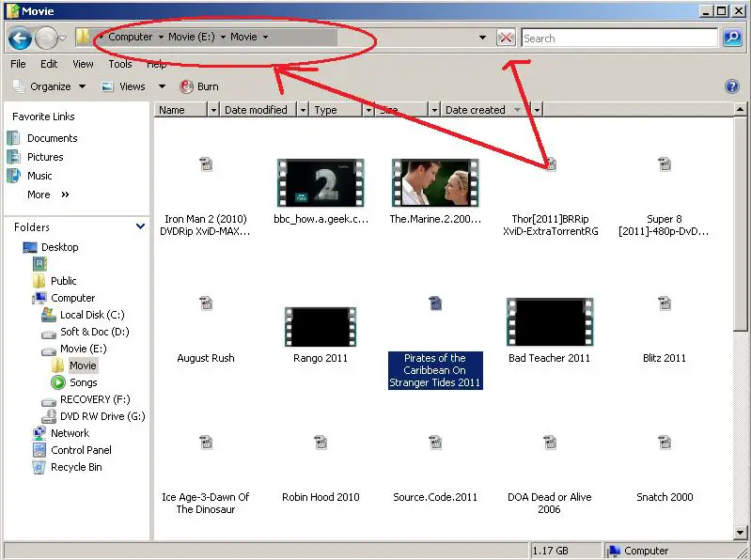The height and width of the screenshot is (560, 751).
Task: Select Computer in folder tree
Action: point(72,298)
